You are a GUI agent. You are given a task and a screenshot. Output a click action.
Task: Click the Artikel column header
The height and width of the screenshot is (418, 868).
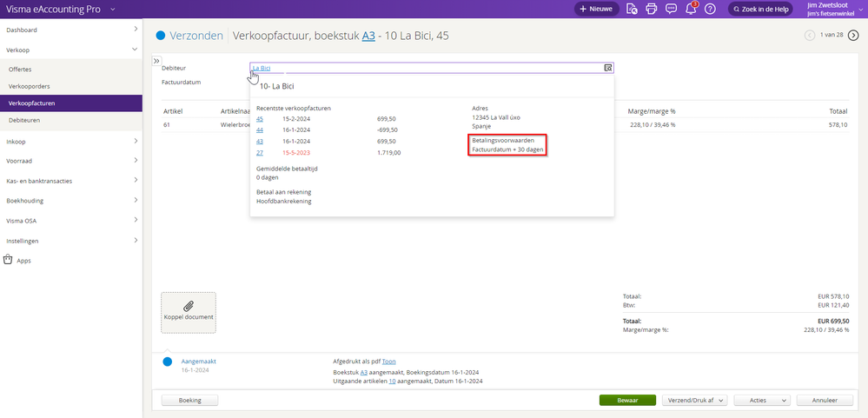[x=173, y=111]
